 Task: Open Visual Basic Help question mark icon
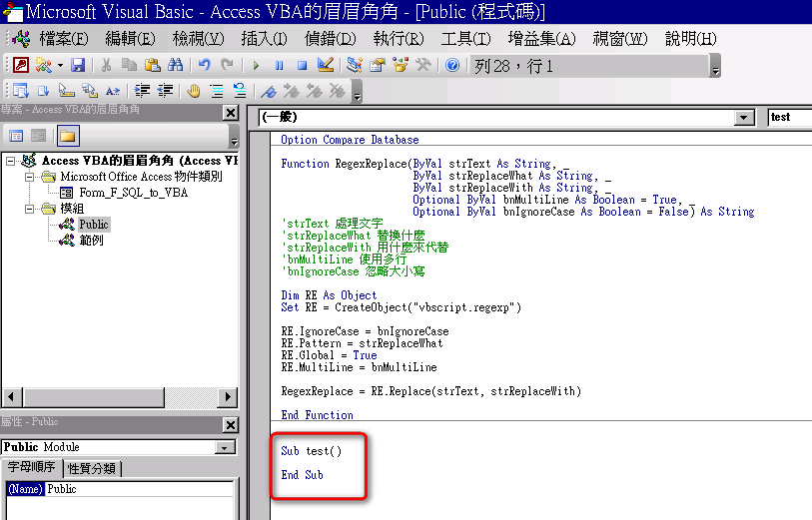coord(452,65)
